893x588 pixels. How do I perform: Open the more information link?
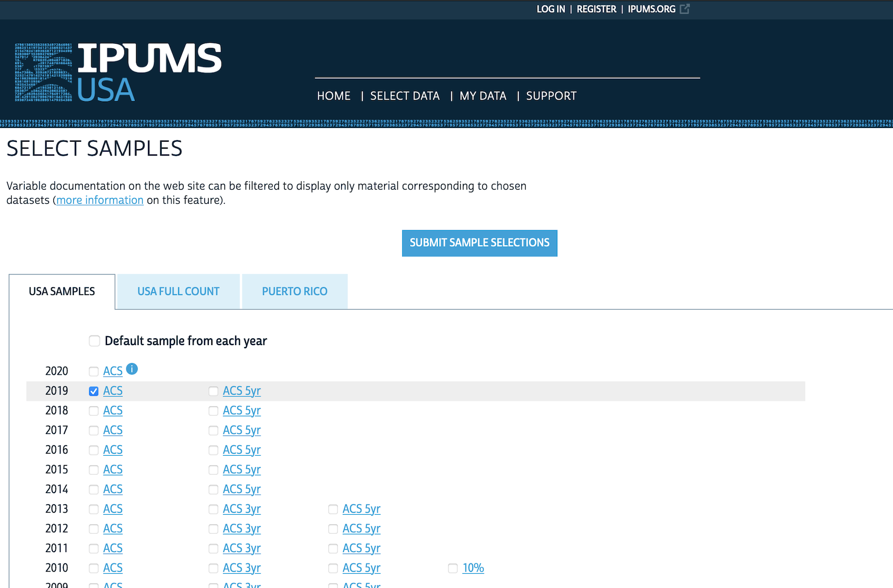(x=100, y=200)
